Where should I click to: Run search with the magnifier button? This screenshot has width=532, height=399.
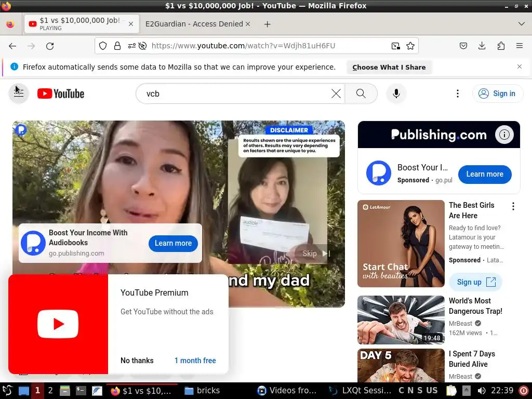[x=361, y=94]
